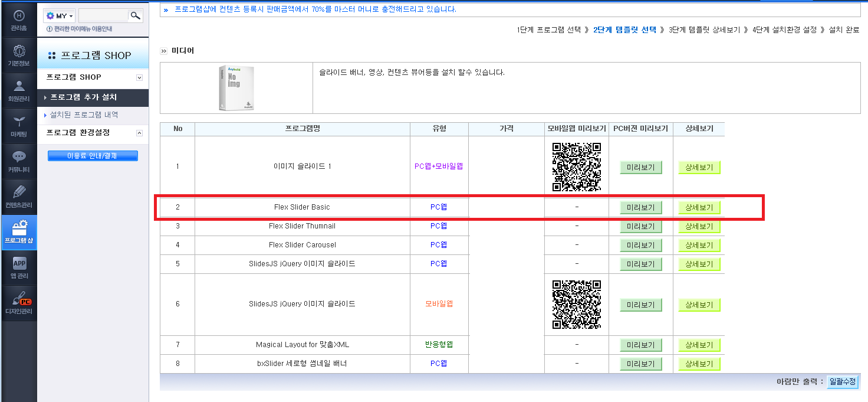Click 상세보기 for 이미지 슬라이드 1
The height and width of the screenshot is (402, 868).
pos(699,168)
